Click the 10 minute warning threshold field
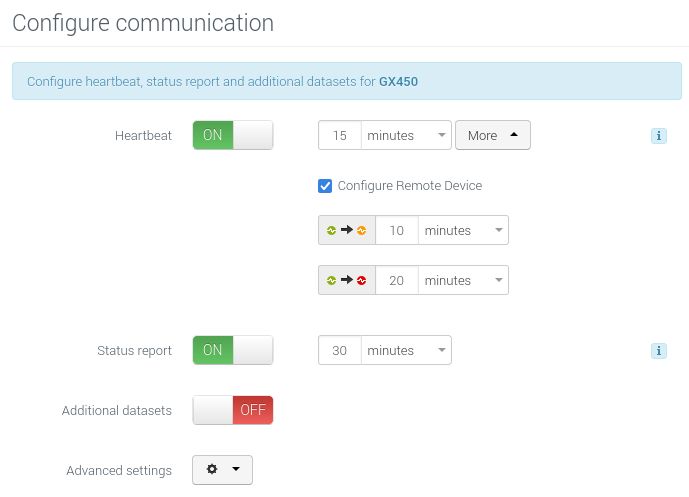 pos(397,230)
